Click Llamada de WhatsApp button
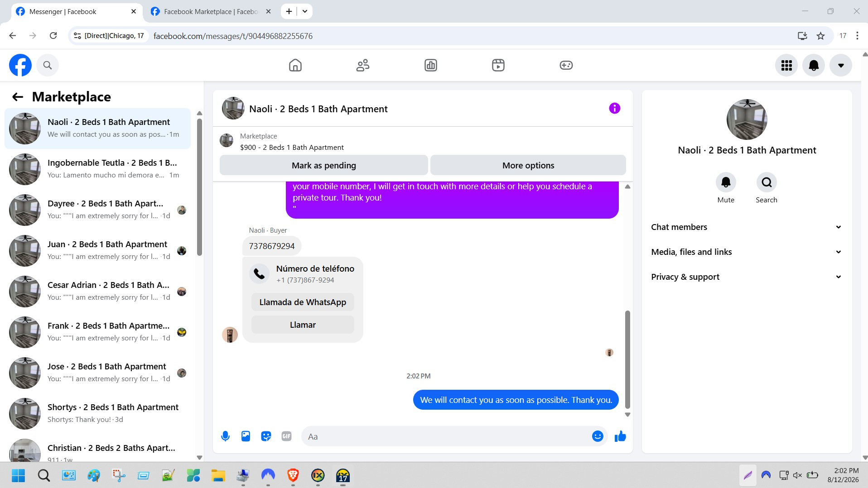Image resolution: width=868 pixels, height=488 pixels. click(303, 302)
